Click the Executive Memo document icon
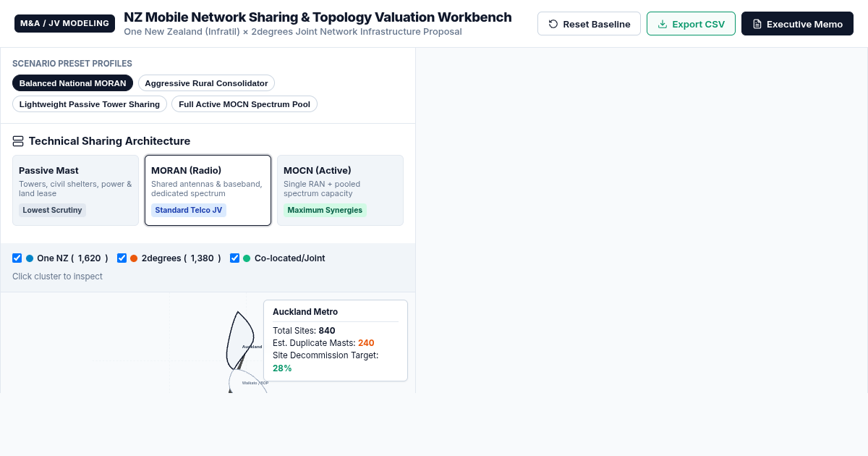Viewport: 868px width, 456px height. pos(757,24)
